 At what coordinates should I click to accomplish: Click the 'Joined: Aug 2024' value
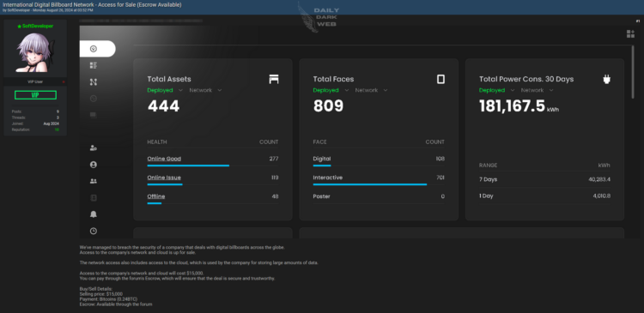tap(52, 123)
